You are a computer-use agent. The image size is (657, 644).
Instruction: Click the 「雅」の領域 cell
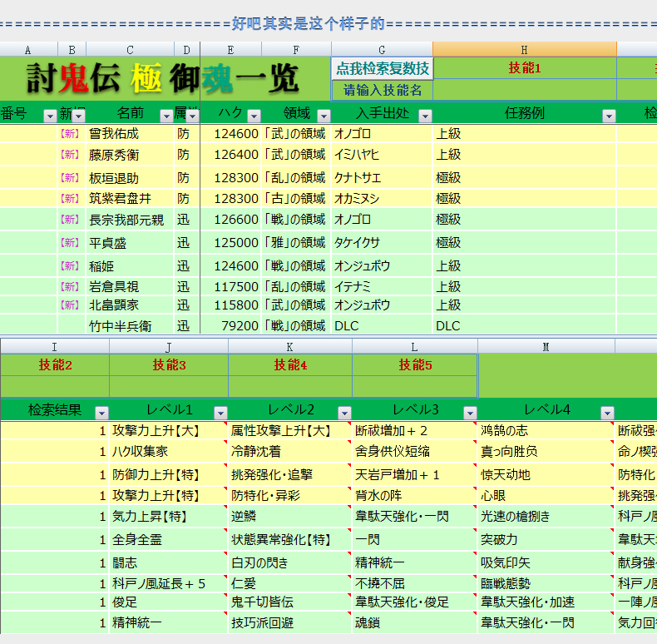click(294, 243)
